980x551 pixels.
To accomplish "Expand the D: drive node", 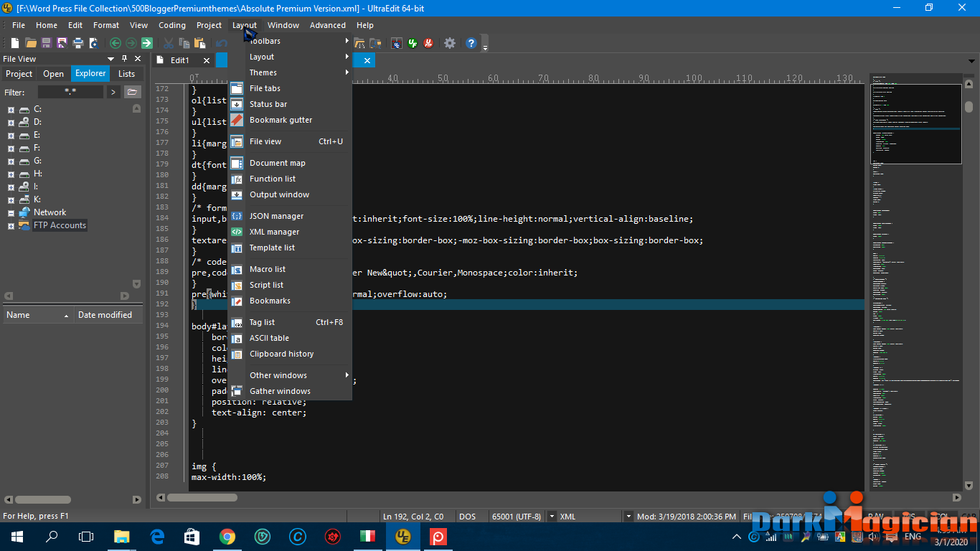I will 11,123.
